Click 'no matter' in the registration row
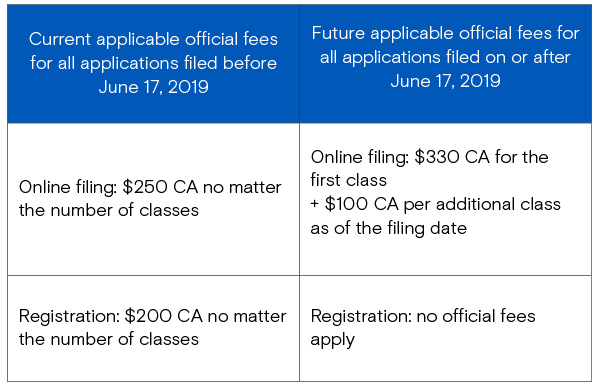This screenshot has width=600, height=386. click(x=247, y=317)
